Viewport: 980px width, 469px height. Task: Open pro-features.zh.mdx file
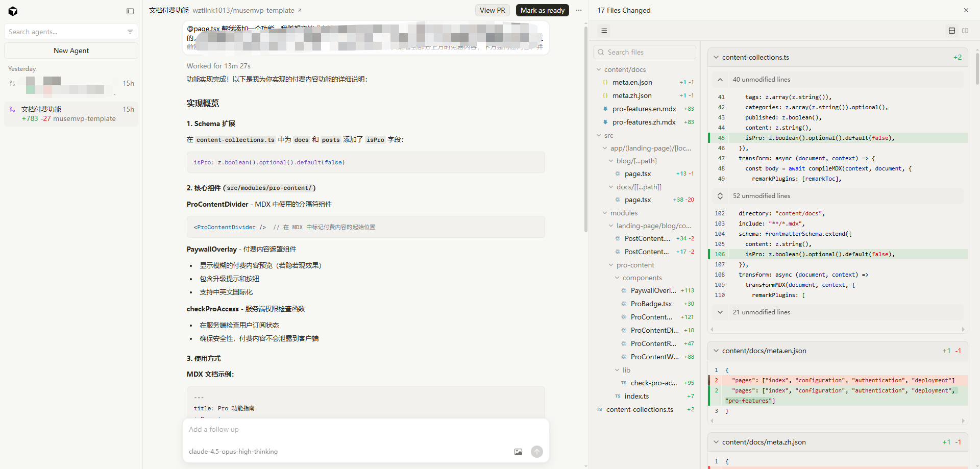click(x=645, y=122)
